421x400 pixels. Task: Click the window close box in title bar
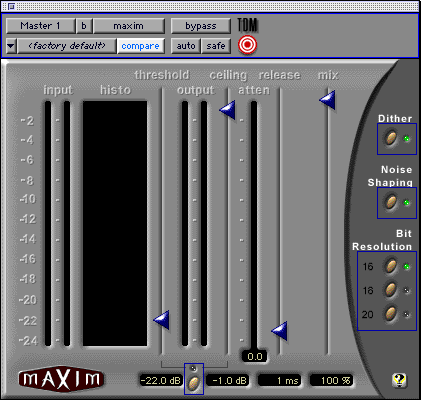click(x=12, y=6)
